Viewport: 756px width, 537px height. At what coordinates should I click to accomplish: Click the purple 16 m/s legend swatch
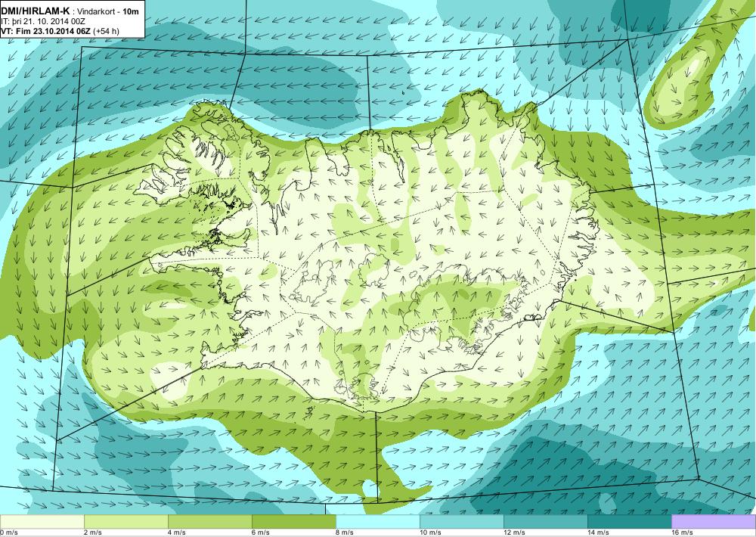pos(714,522)
